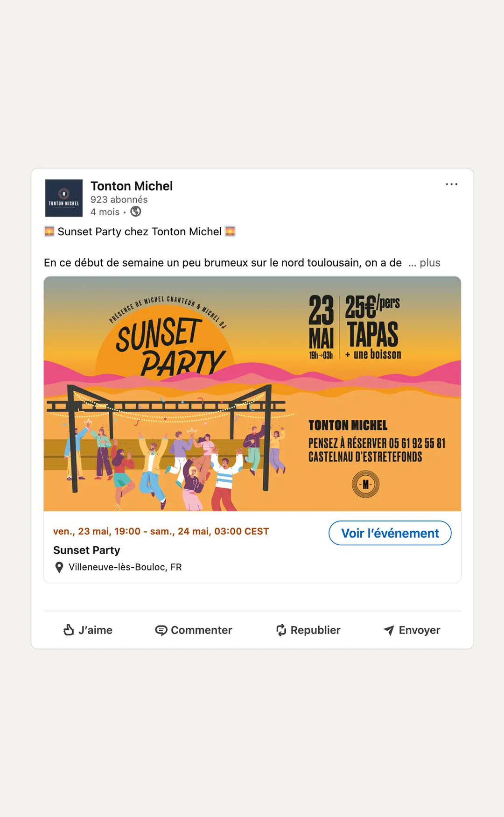Viewport: 504px width, 817px height.
Task: Click the thumbs-up J'aime icon
Action: 69,630
